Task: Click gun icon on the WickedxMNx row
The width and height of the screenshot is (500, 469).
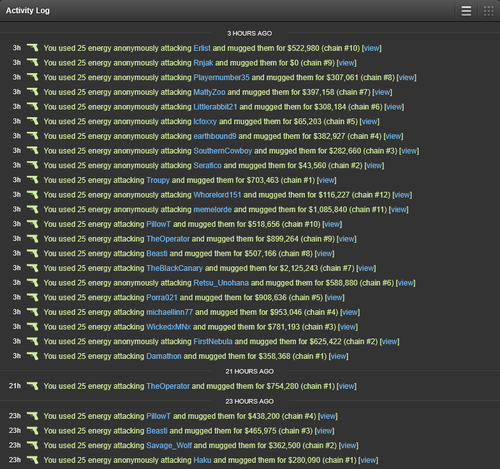Action: click(33, 327)
